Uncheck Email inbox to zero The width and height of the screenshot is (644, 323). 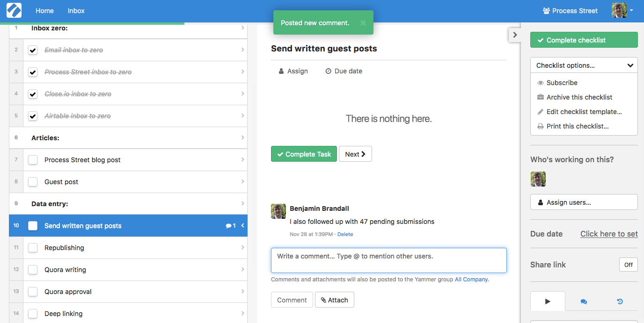coord(33,50)
